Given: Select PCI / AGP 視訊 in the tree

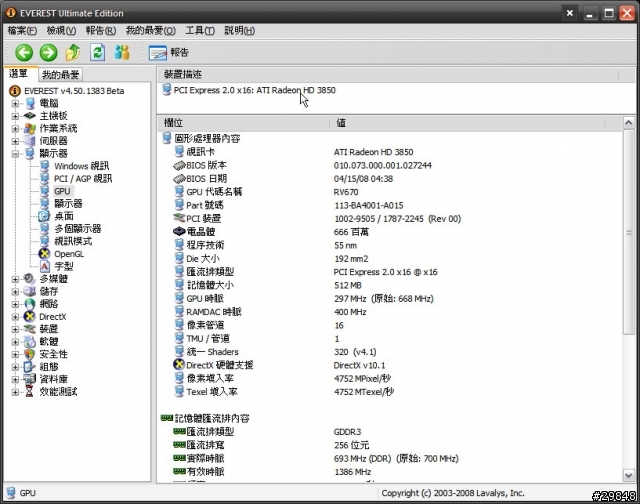Looking at the screenshot, I should tap(83, 179).
